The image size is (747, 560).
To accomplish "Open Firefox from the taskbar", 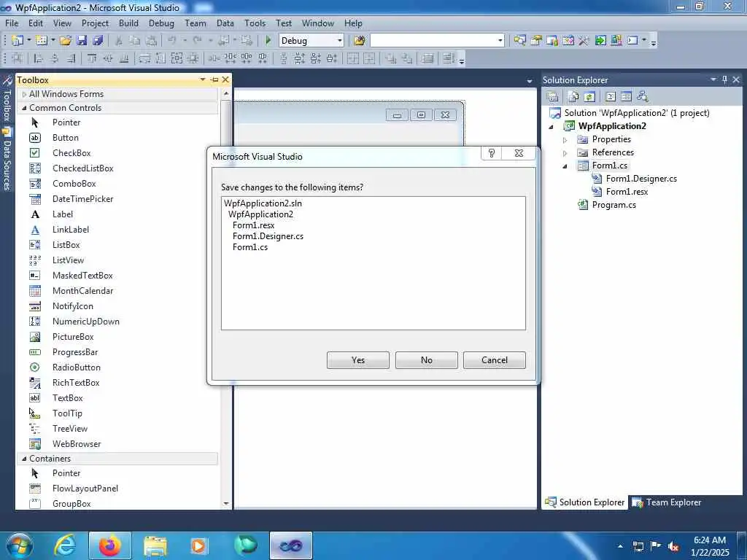I will click(110, 545).
